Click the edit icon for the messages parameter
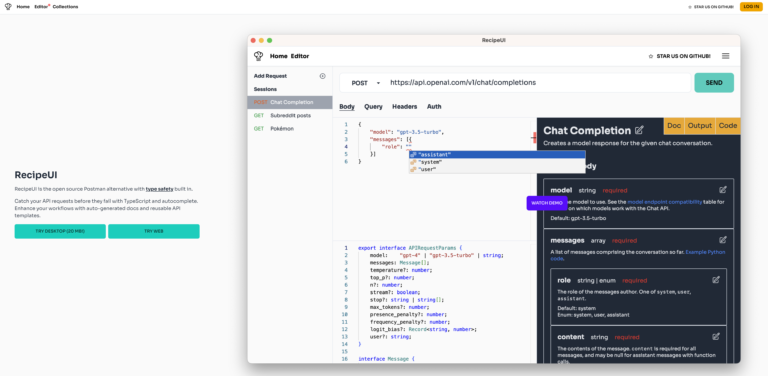 pos(723,240)
